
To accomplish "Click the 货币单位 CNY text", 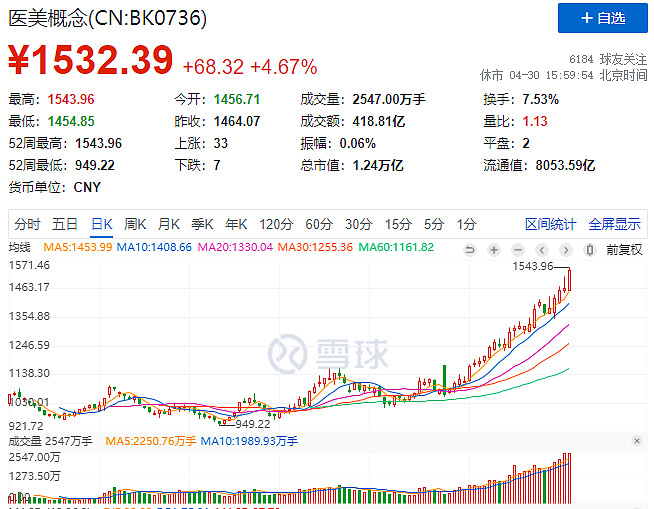I will coord(55,187).
